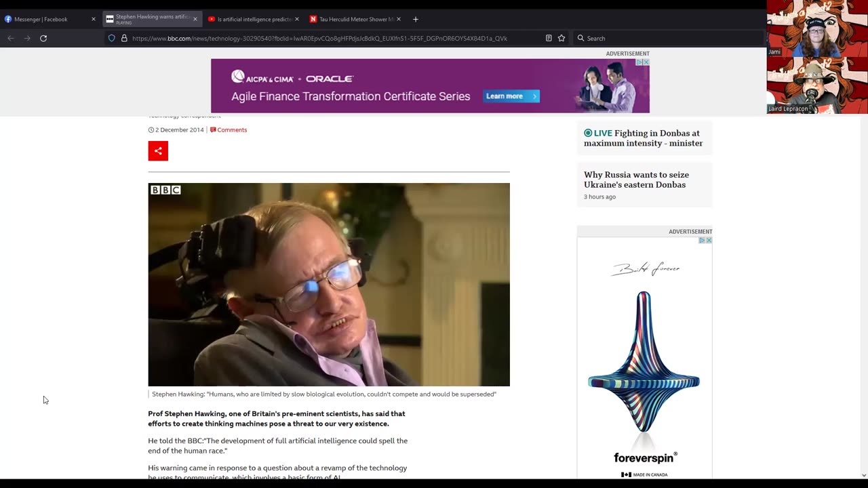Open LIVE Fighting in Donbas story

point(644,138)
